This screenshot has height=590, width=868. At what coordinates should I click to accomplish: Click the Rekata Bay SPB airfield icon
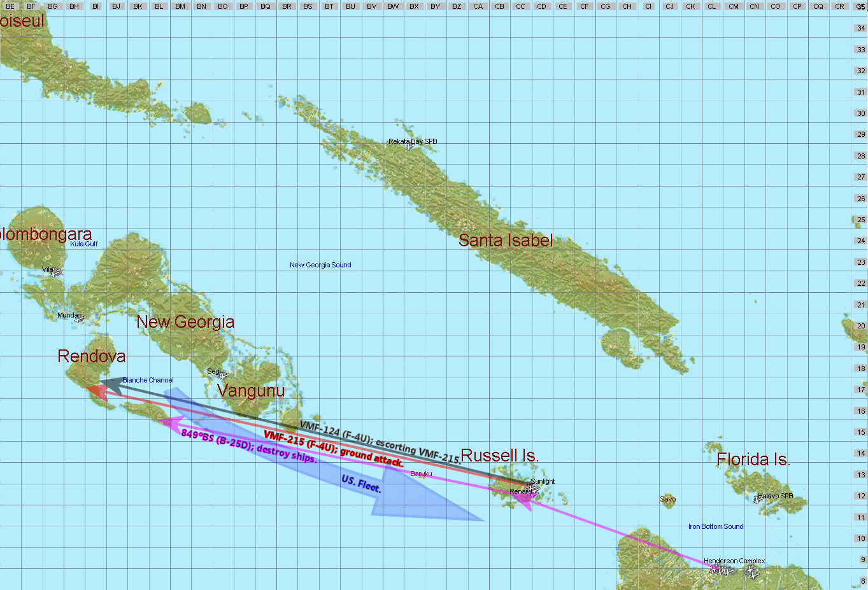tap(410, 147)
